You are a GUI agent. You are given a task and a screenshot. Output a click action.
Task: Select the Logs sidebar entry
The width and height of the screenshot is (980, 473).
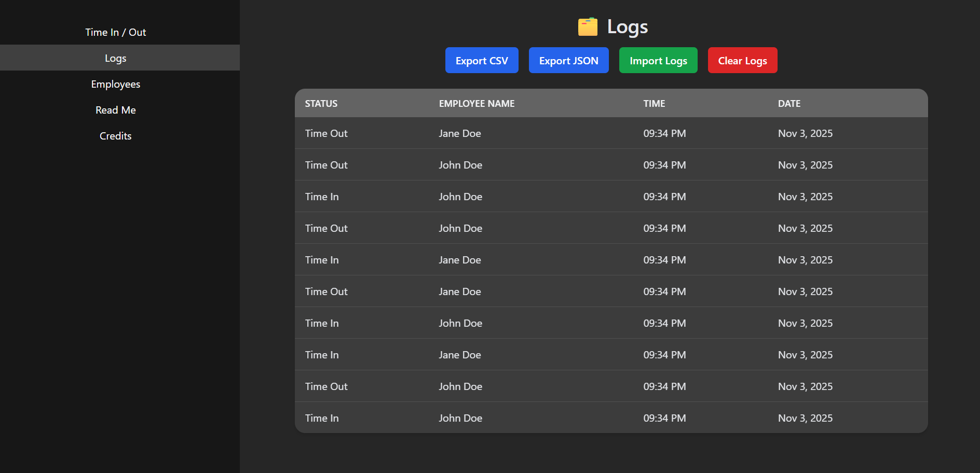coord(115,58)
